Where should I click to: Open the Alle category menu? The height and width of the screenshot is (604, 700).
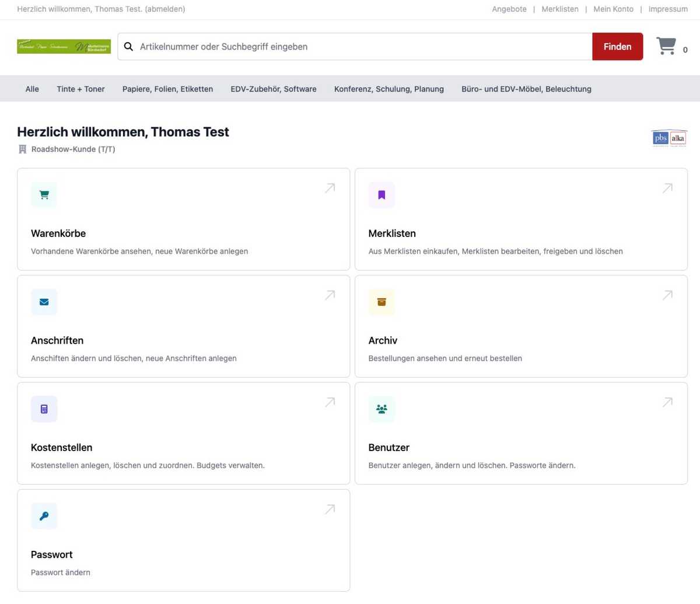(32, 89)
